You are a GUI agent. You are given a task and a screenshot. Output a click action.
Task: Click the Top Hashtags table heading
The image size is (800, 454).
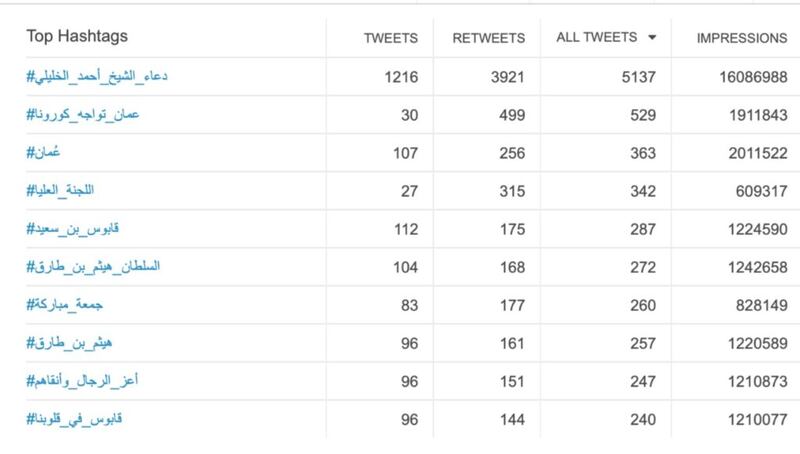[77, 38]
